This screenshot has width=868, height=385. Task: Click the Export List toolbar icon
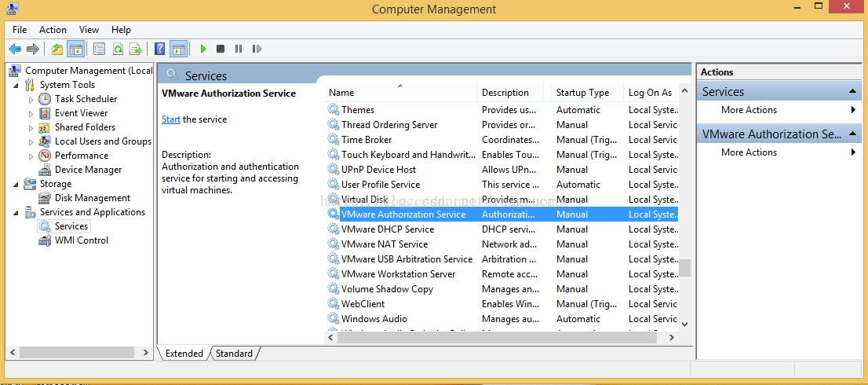click(x=136, y=49)
